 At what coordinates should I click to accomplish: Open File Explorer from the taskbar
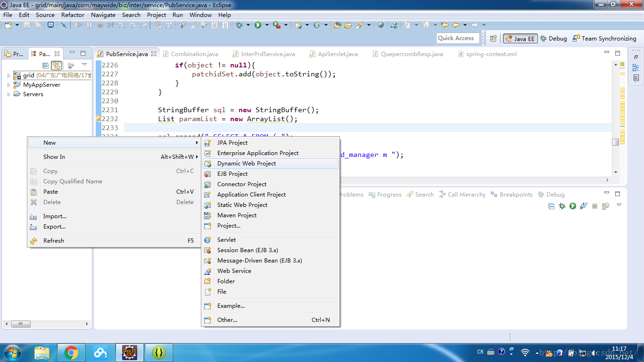click(x=42, y=353)
